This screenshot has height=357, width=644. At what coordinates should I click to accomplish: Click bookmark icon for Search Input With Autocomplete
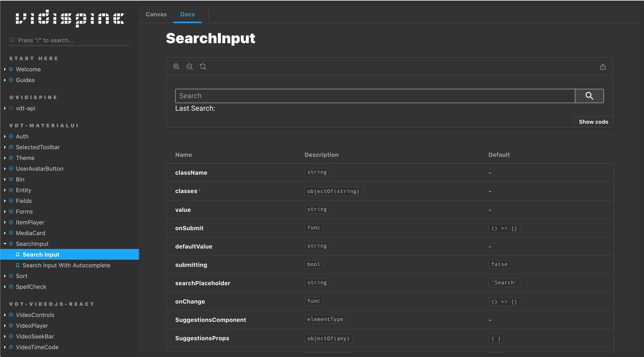[18, 265]
